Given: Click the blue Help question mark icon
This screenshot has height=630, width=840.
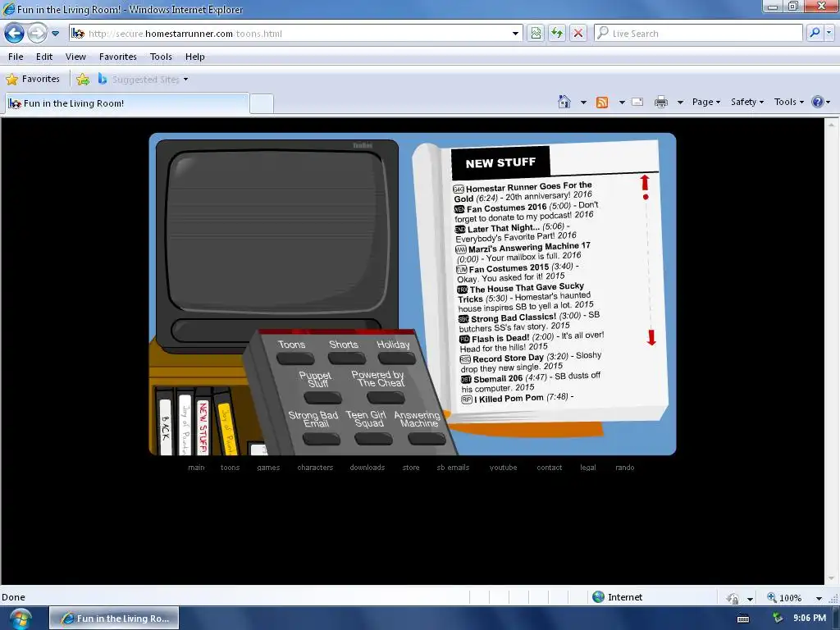Looking at the screenshot, I should coord(818,102).
